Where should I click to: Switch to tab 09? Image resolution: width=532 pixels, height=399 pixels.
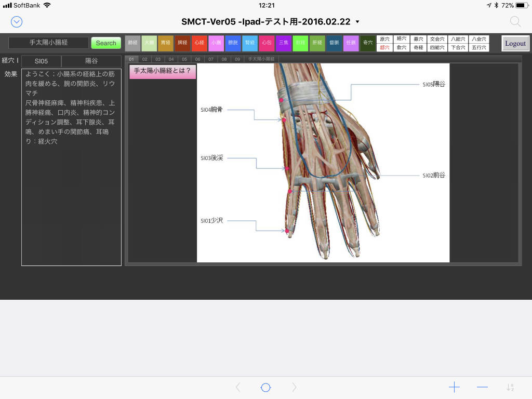pyautogui.click(x=237, y=59)
